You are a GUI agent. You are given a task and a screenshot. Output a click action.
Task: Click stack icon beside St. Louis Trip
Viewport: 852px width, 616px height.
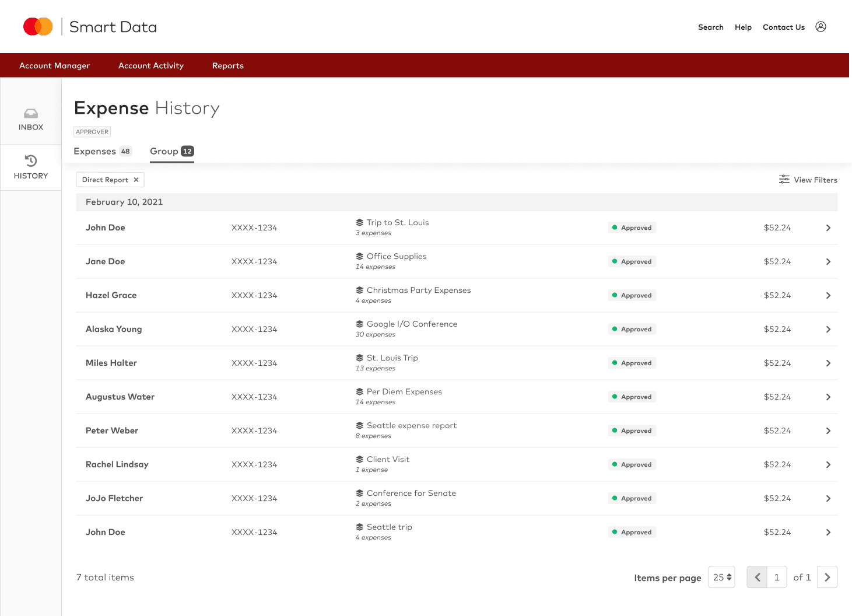click(x=360, y=358)
